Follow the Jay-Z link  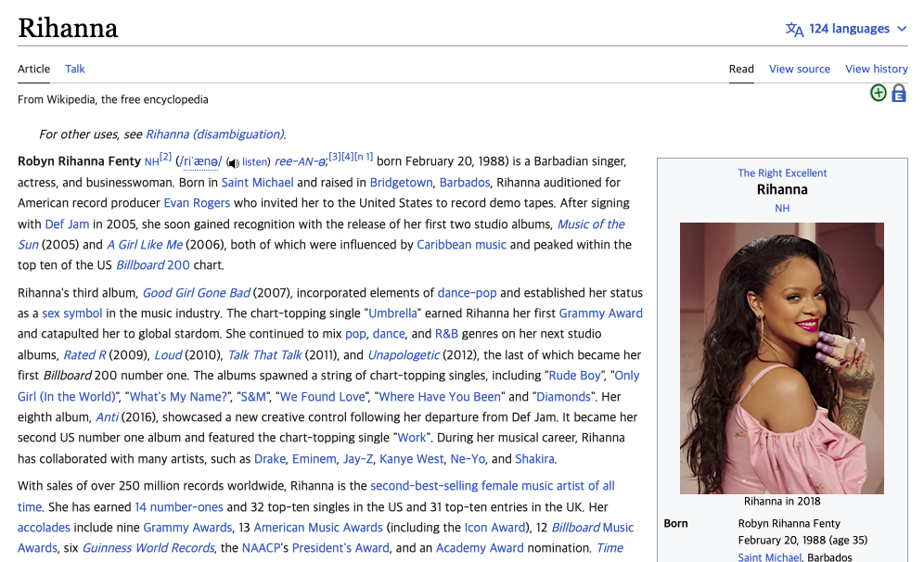[x=358, y=459]
